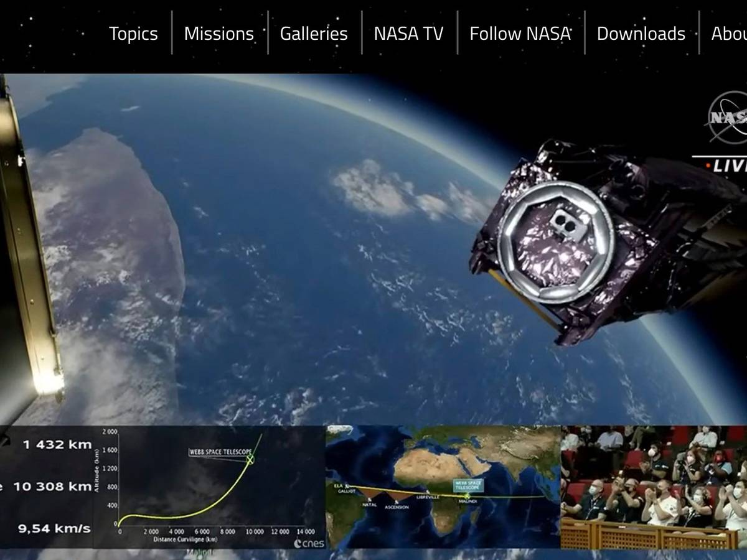747x560 pixels.
Task: Click the LIBREVILLE station label on map
Action: point(429,497)
